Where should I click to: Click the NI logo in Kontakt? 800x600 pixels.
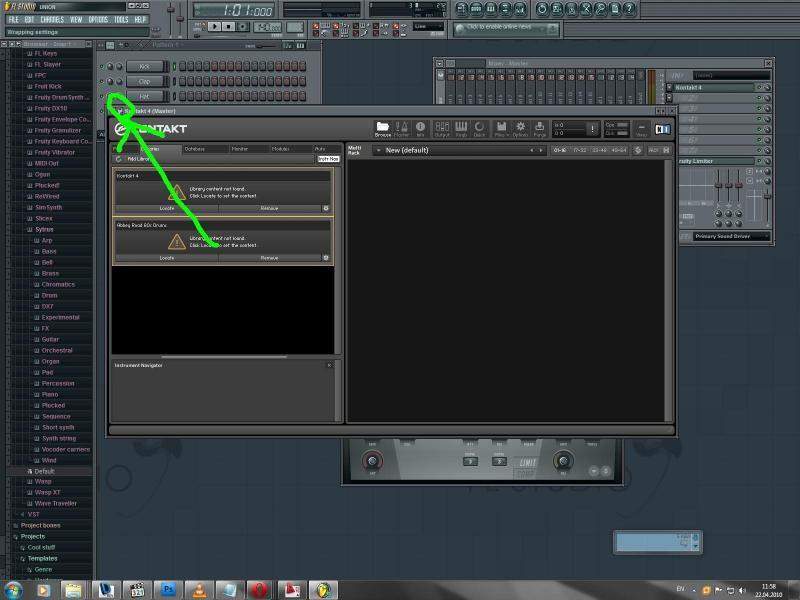click(x=662, y=130)
